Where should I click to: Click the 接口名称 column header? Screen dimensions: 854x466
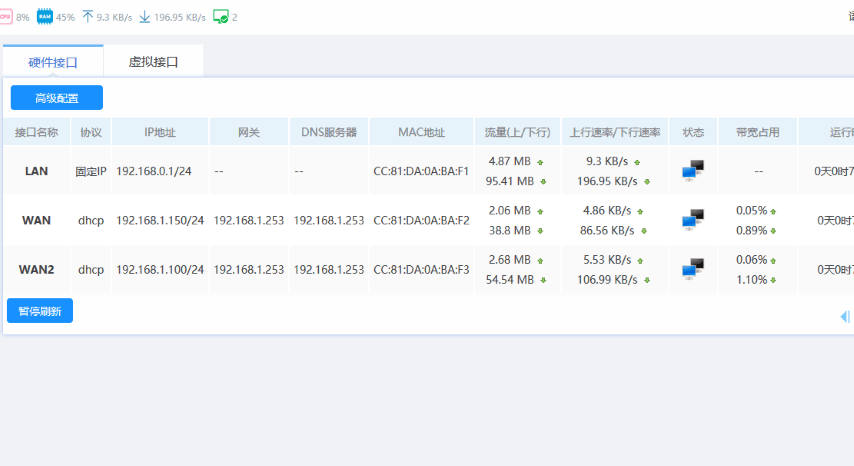coord(36,132)
